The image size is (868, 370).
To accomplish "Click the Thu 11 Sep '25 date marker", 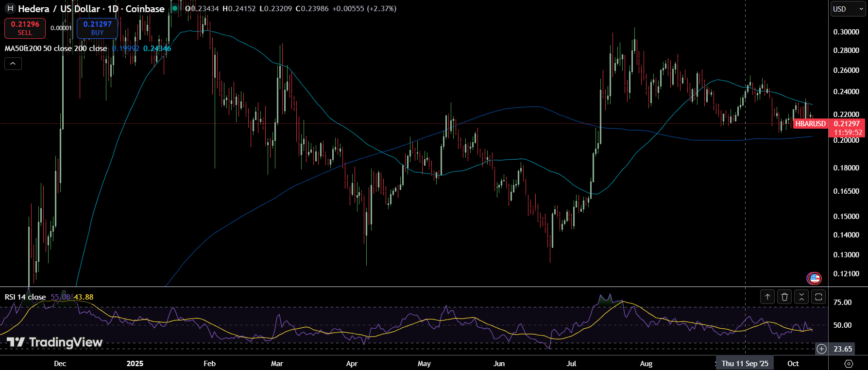I will [745, 364].
